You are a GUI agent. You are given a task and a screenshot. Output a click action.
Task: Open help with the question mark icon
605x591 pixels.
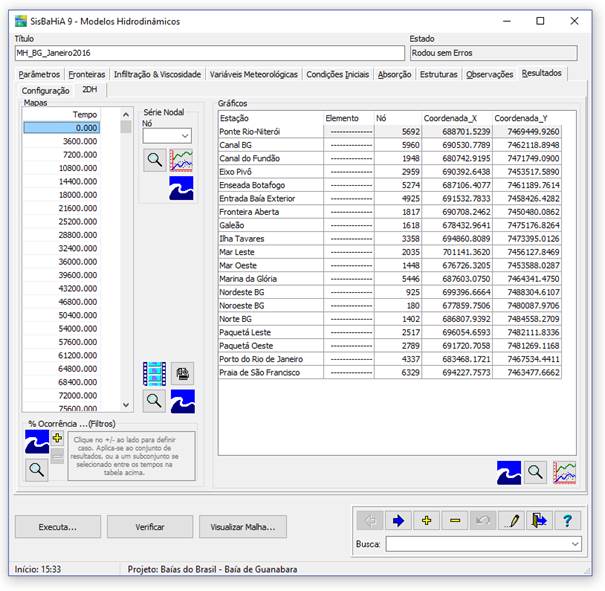point(567,521)
